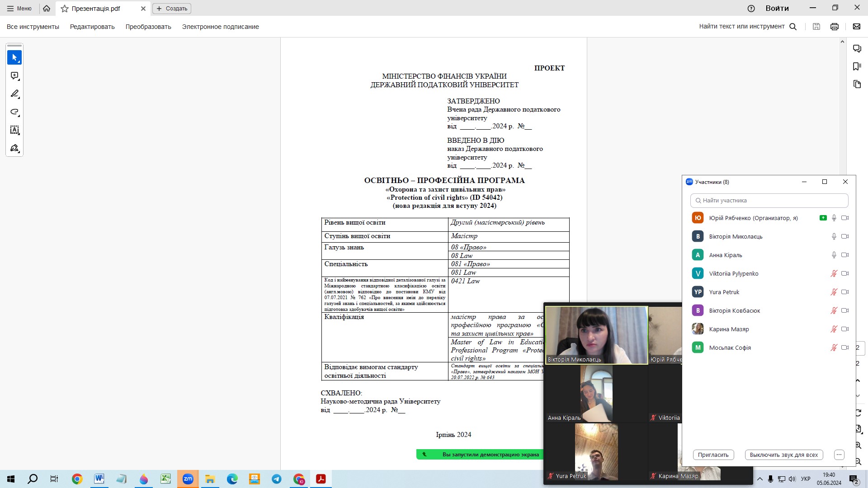Open more options button in participants panel
Screen dimensions: 868x488
pos(839,455)
